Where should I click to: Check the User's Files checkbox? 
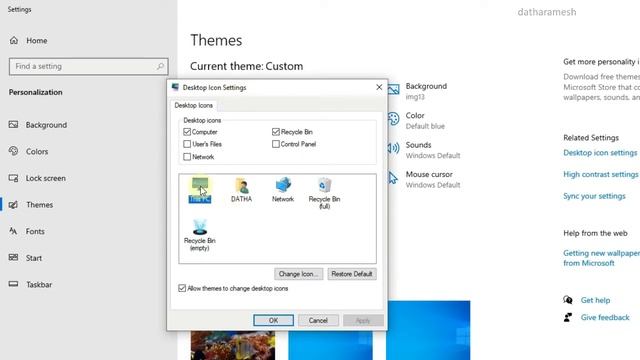point(187,144)
